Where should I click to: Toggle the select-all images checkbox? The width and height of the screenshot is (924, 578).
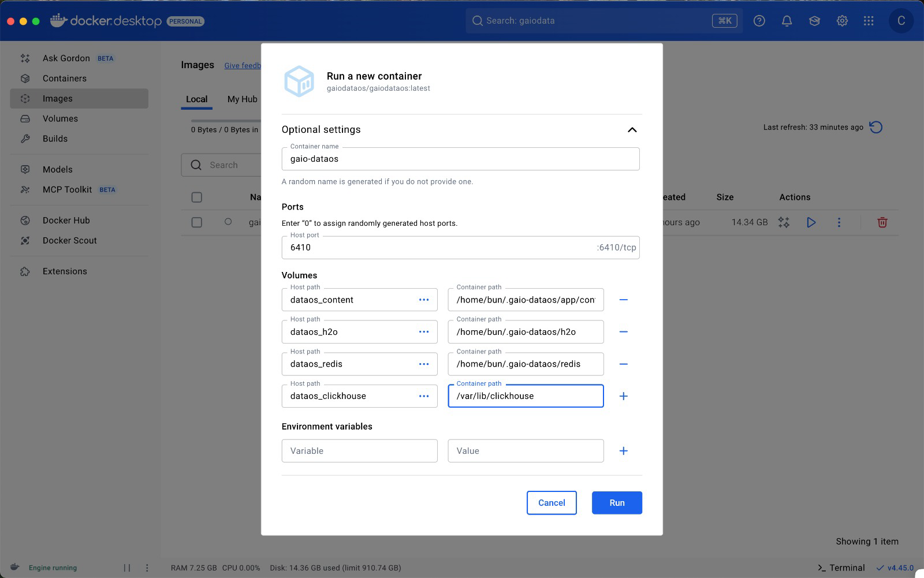(197, 197)
